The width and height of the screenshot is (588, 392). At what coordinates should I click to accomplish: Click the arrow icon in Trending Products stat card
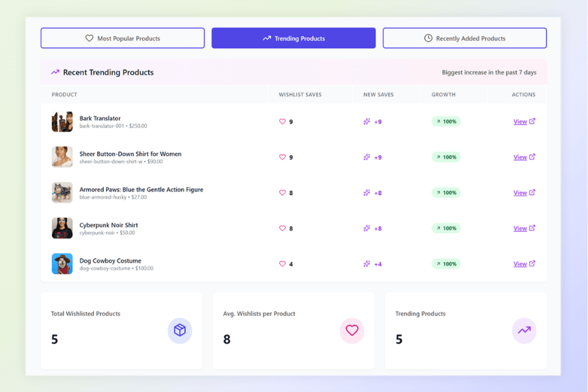click(524, 331)
